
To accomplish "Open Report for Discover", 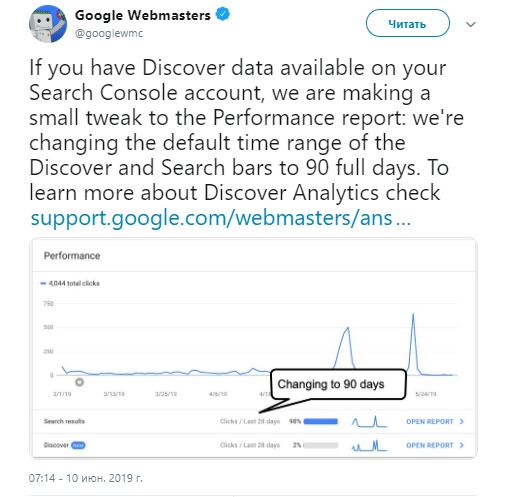I will coord(430,445).
